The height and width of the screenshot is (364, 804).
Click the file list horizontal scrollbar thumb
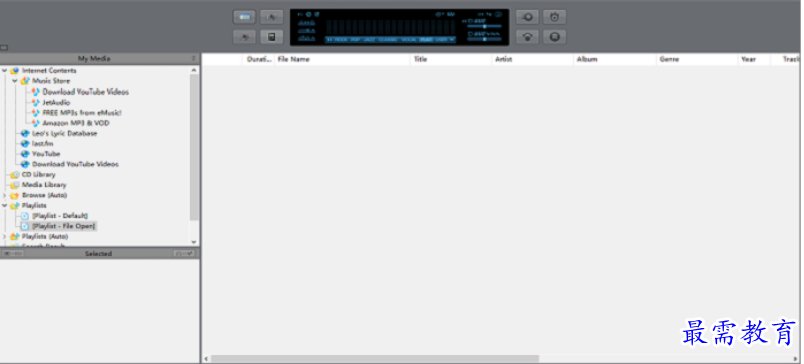[x=375, y=359]
